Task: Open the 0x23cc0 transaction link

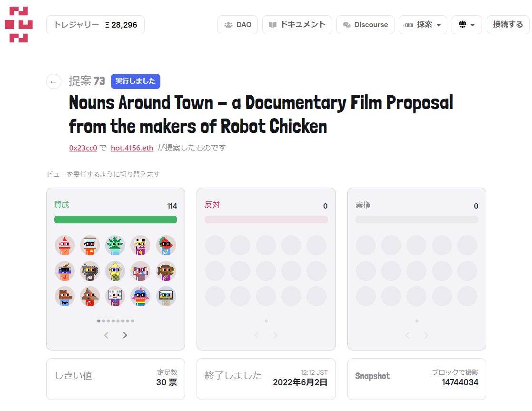Action: [x=83, y=148]
